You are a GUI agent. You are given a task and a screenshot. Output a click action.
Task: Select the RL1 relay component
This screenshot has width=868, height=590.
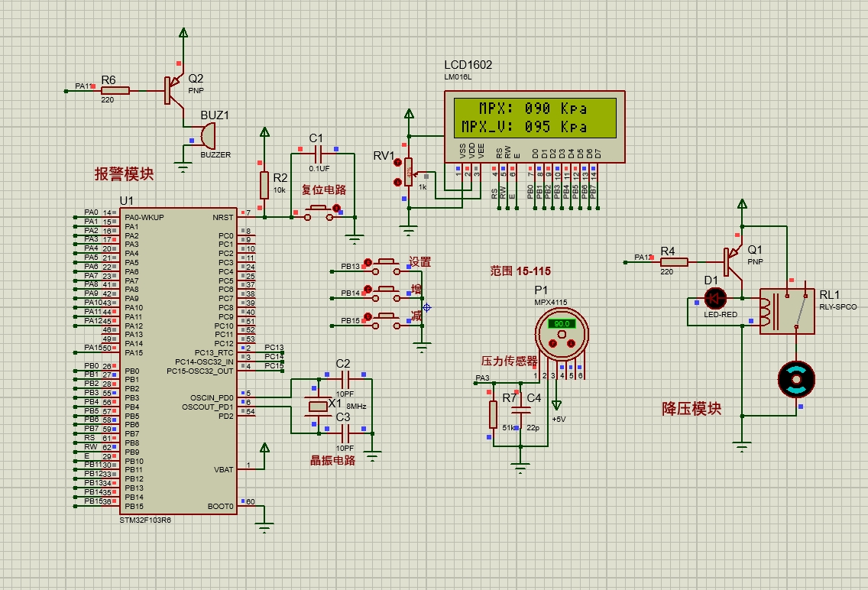[x=787, y=311]
